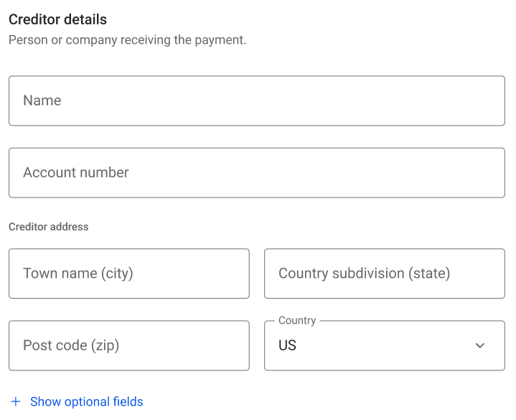Click the Post code (zip) field

tap(128, 345)
